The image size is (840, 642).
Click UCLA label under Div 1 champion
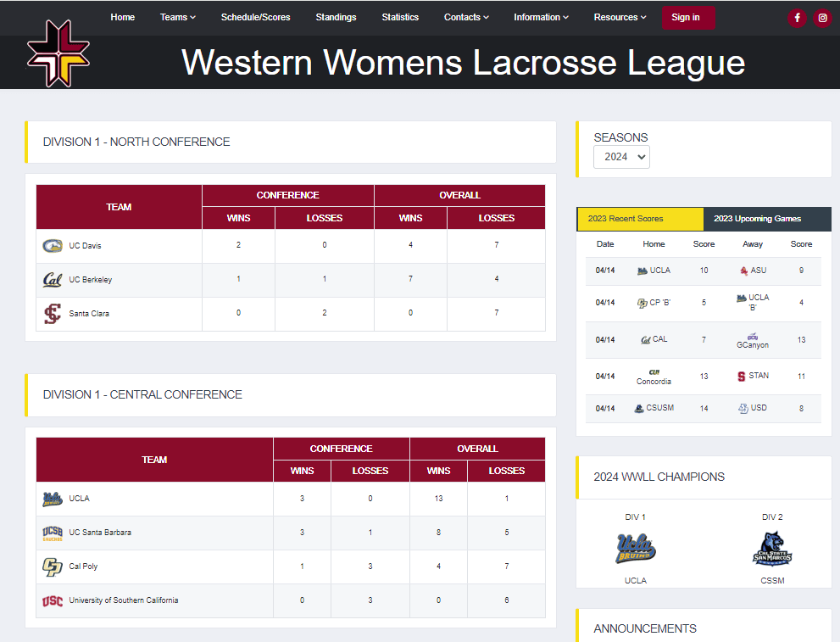636,580
